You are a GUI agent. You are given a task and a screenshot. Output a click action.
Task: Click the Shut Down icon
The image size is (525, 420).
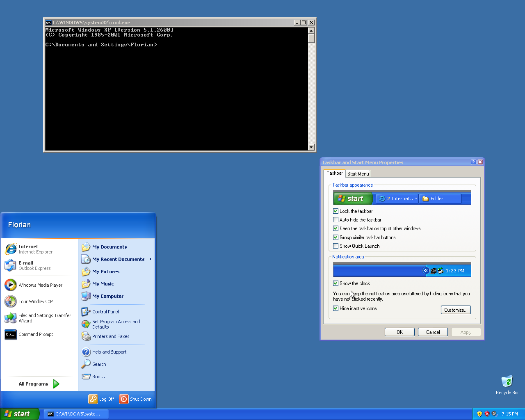[124, 399]
